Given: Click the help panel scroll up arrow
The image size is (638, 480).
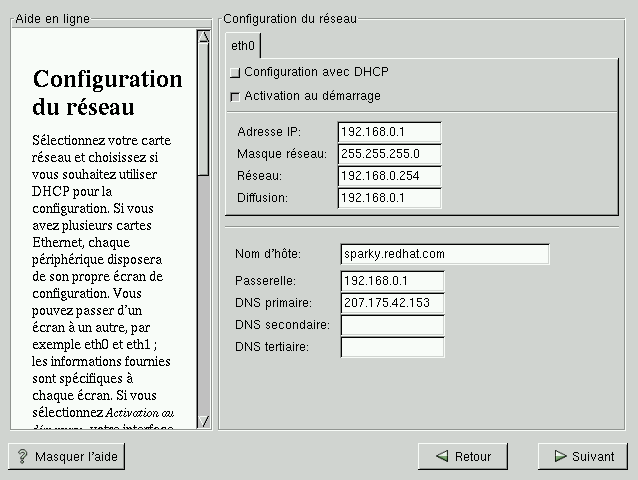Looking at the screenshot, I should click(204, 35).
